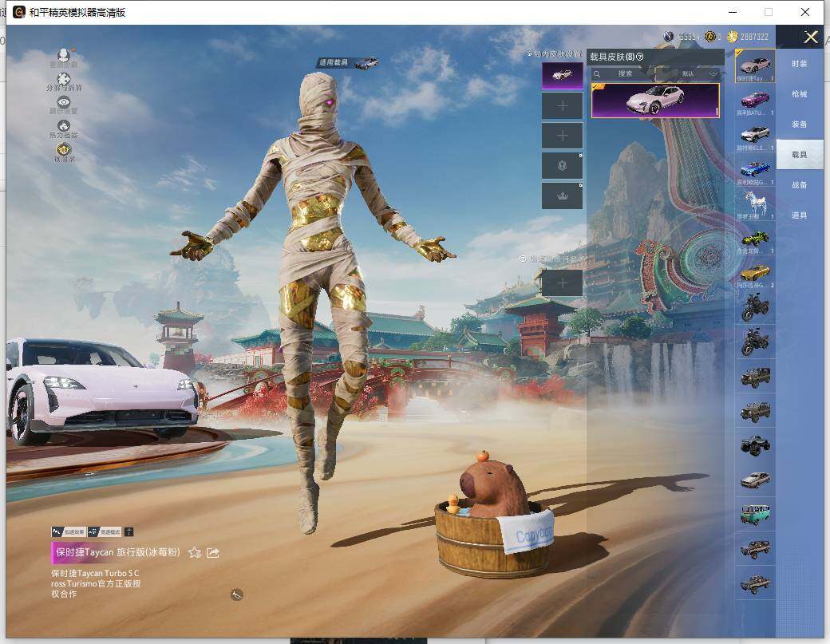The width and height of the screenshot is (830, 644).
Task: Click the gold coin currency icon
Action: point(732,37)
